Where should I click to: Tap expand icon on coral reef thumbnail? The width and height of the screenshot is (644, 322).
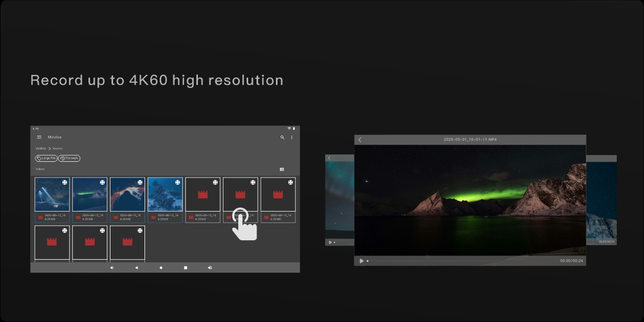pyautogui.click(x=177, y=182)
